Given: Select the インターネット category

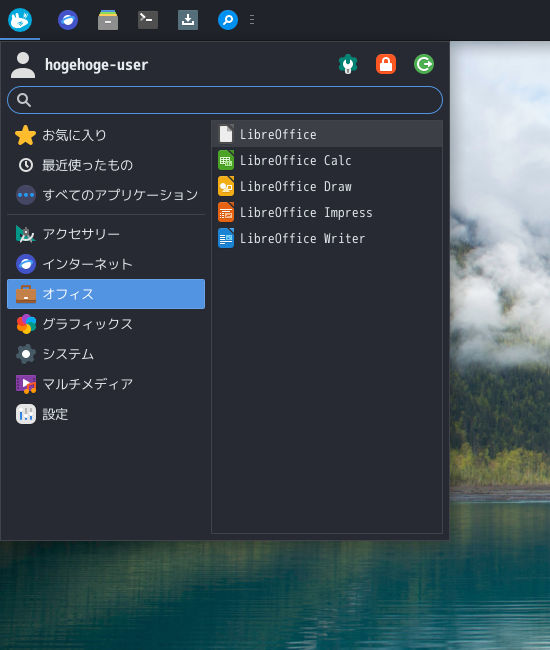Looking at the screenshot, I should click(x=106, y=264).
